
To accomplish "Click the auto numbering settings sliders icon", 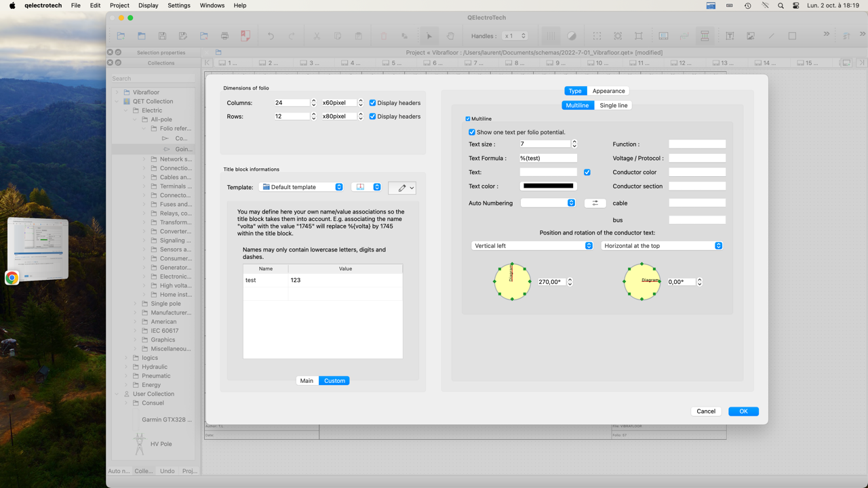I will 595,203.
